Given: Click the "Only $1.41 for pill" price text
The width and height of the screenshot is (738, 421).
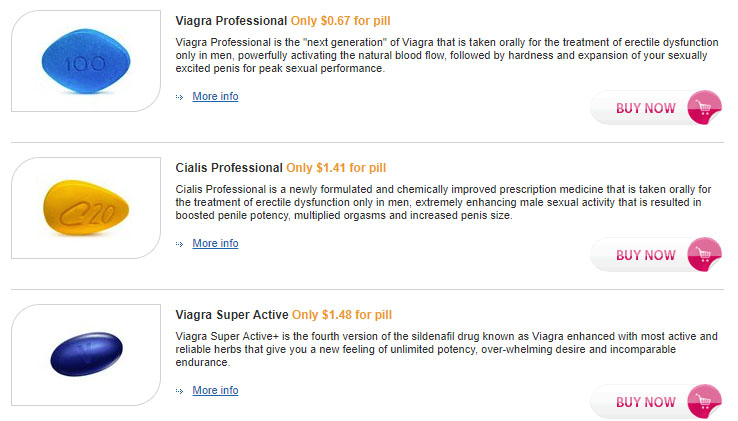Looking at the screenshot, I should [x=336, y=167].
